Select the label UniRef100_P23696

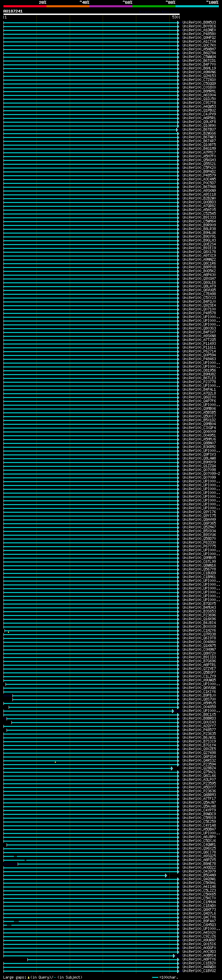coord(199,615)
